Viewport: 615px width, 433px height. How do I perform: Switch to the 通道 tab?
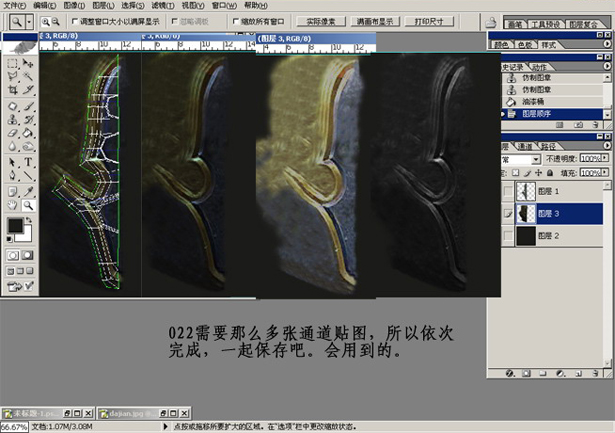541,145
